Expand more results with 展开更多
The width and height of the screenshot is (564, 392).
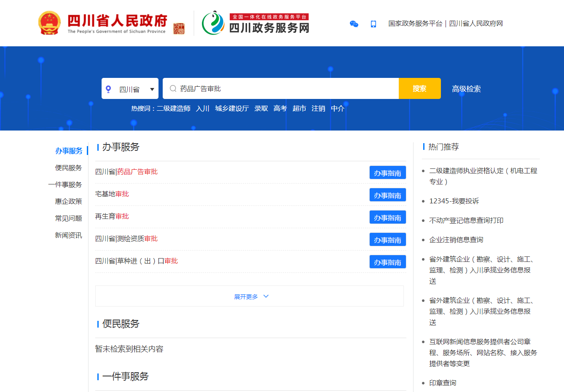point(246,297)
